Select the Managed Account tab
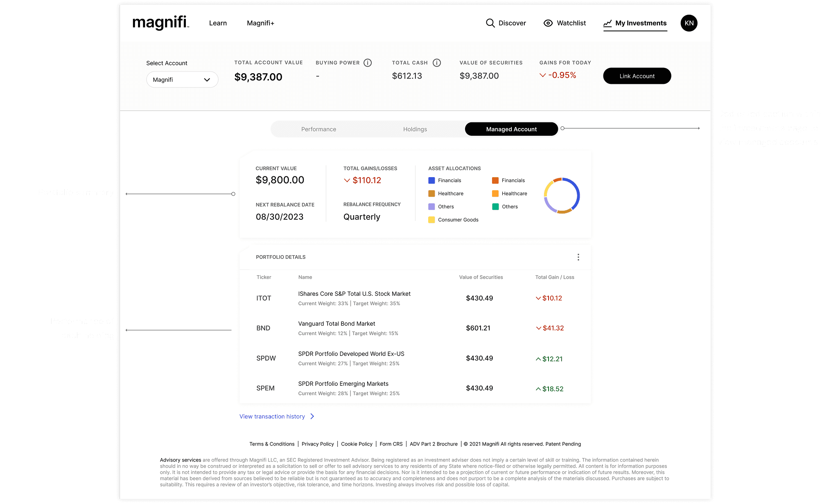 (x=511, y=129)
